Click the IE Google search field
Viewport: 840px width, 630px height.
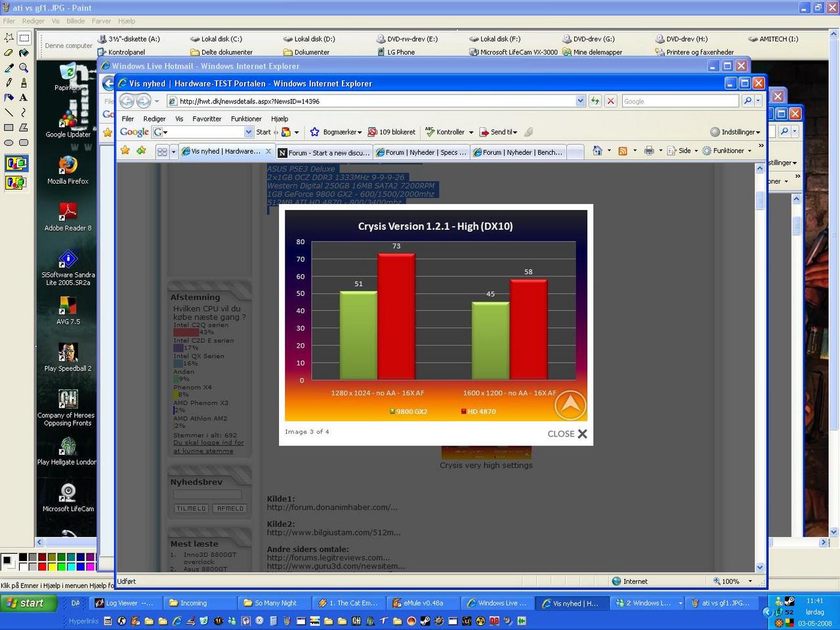coord(679,101)
